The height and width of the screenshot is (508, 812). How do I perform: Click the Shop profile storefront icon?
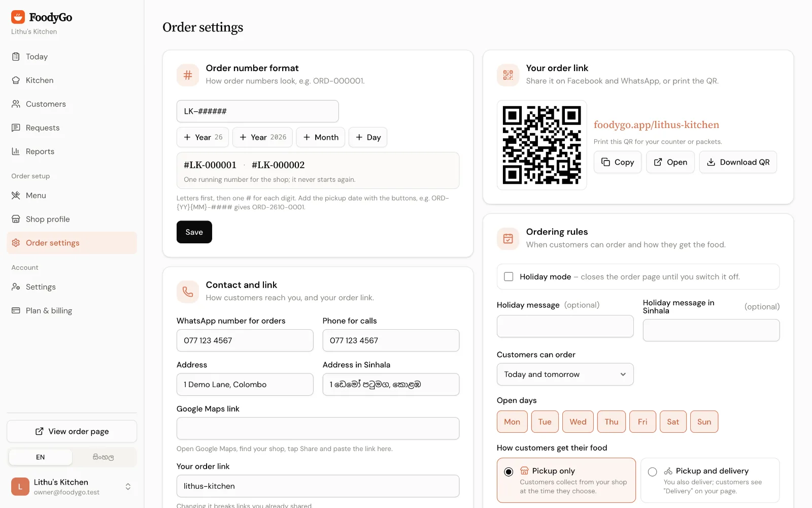click(16, 219)
